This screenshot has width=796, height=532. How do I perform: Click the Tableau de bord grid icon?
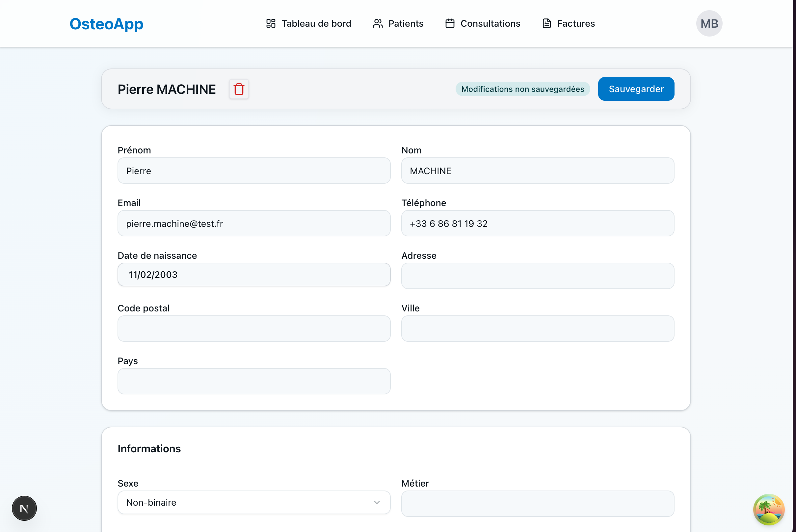270,23
